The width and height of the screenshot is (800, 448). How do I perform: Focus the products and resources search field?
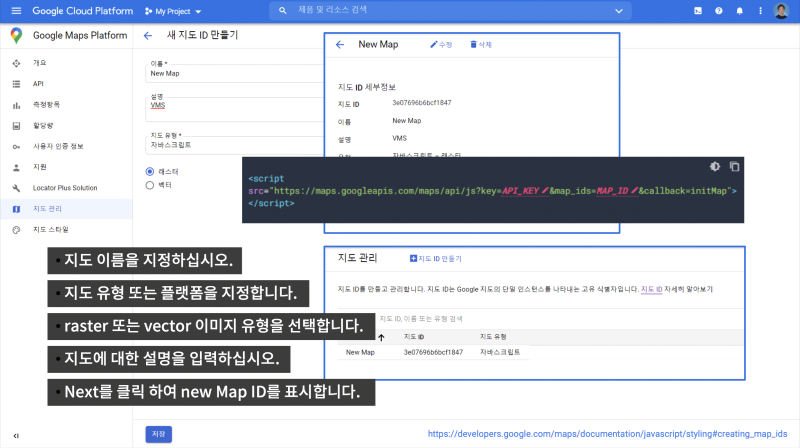click(x=449, y=11)
